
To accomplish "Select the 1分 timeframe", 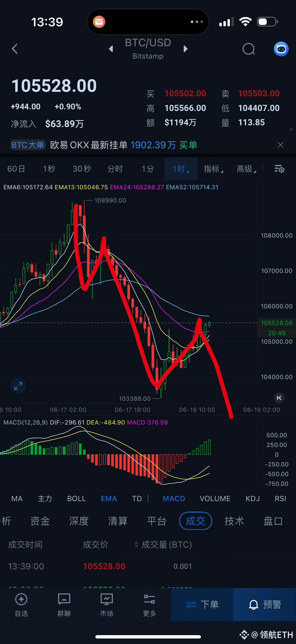I will pos(148,169).
